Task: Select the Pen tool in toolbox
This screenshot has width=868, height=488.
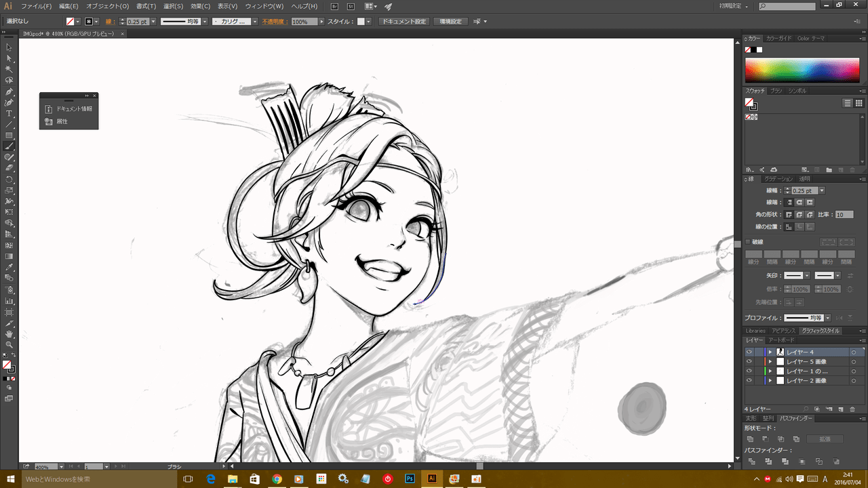Action: pyautogui.click(x=9, y=91)
